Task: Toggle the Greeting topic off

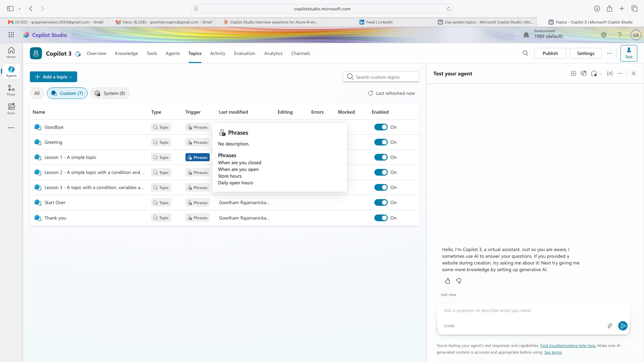Action: tap(381, 142)
